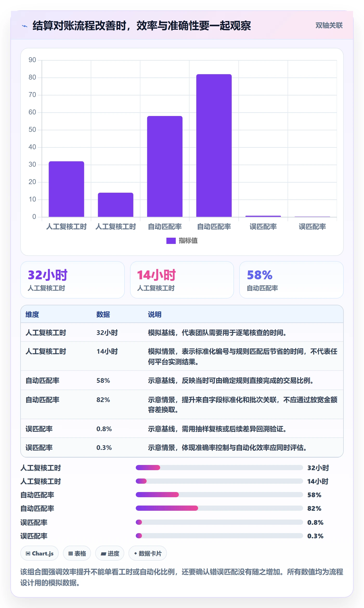
Task: Click the 58% table cell
Action: click(x=103, y=380)
